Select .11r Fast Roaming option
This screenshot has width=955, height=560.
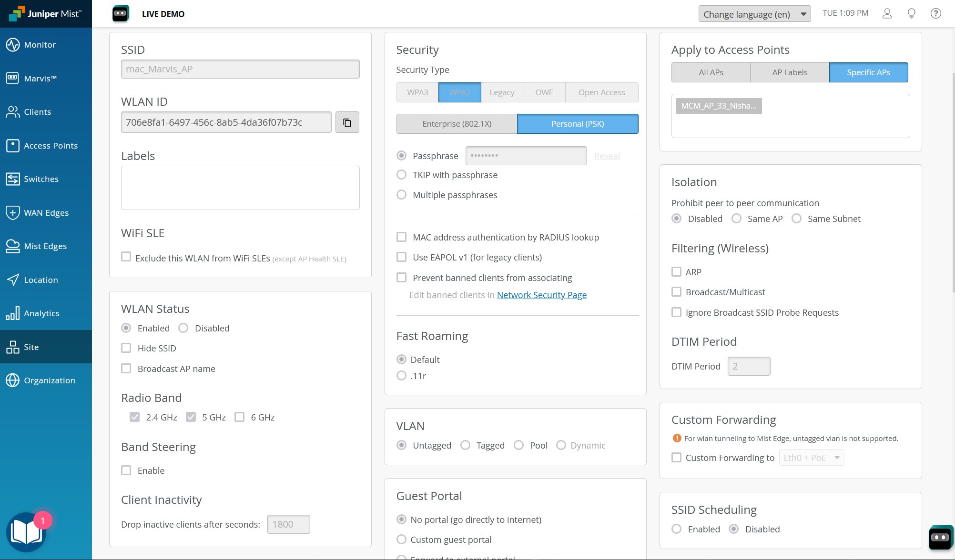coord(401,375)
